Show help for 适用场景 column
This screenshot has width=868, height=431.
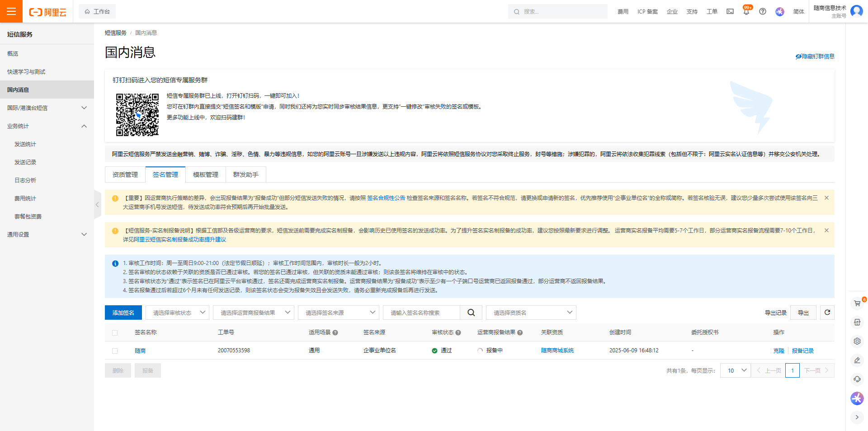(335, 332)
